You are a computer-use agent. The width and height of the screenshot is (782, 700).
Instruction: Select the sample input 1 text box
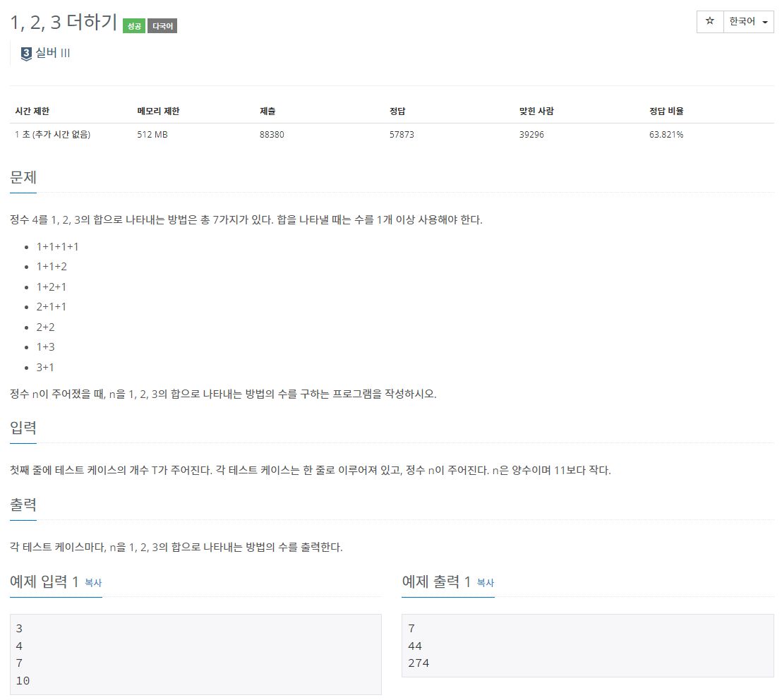[195, 654]
